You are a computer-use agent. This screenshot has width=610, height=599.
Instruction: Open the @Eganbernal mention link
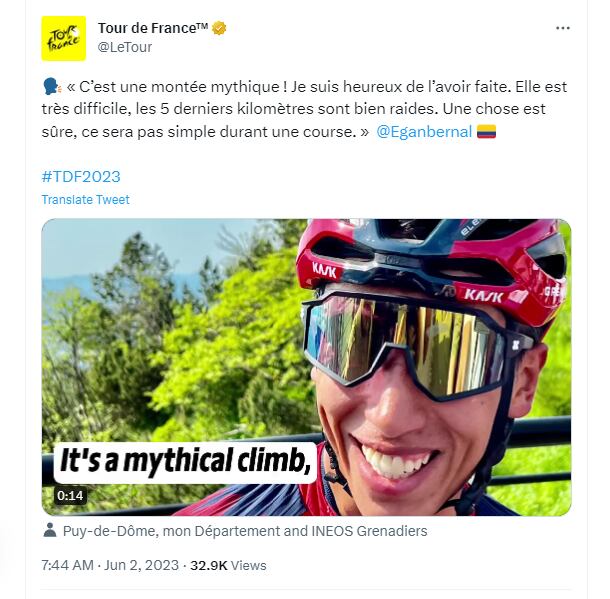(424, 132)
